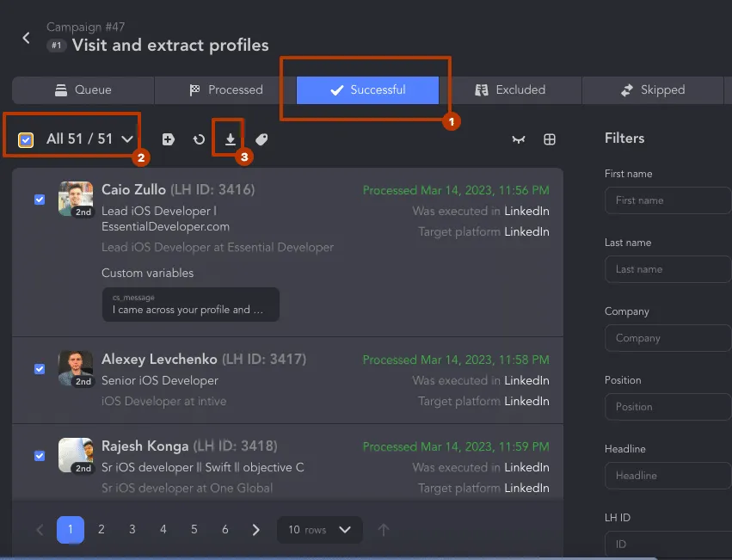Click "iOS Developer at intive" text
This screenshot has height=560, width=732.
[163, 401]
